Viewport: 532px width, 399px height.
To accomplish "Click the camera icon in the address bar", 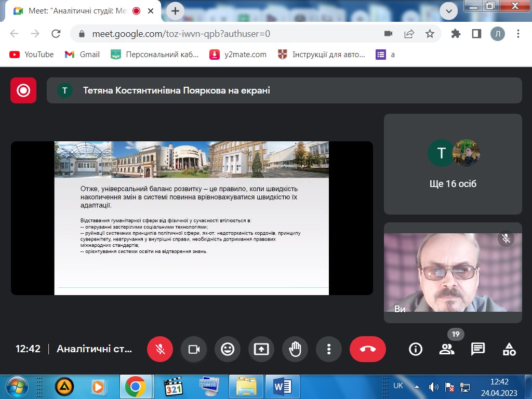I will (388, 33).
